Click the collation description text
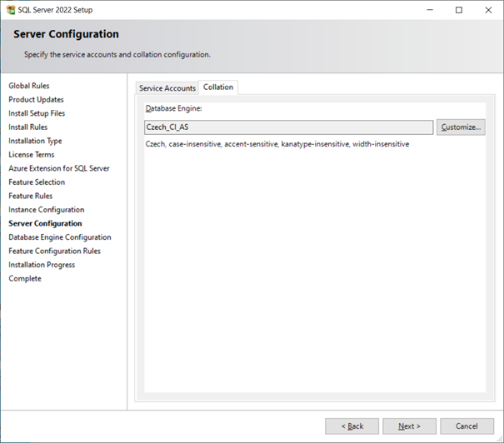This screenshot has height=443, width=504. pyautogui.click(x=277, y=144)
